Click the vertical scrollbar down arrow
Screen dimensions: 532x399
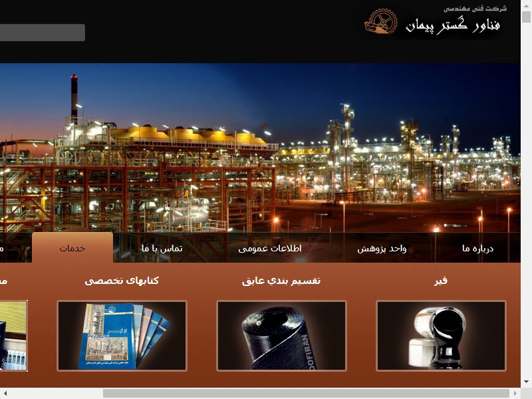pos(526,382)
